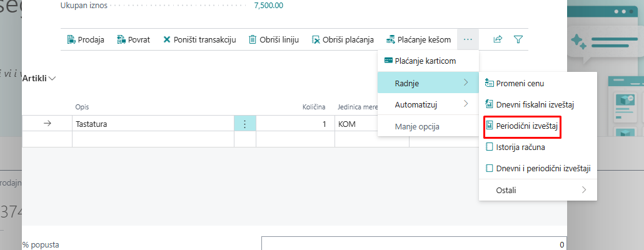Viewport: 644px width, 250px height.
Task: Open the share icon in toolbar
Action: (x=498, y=39)
